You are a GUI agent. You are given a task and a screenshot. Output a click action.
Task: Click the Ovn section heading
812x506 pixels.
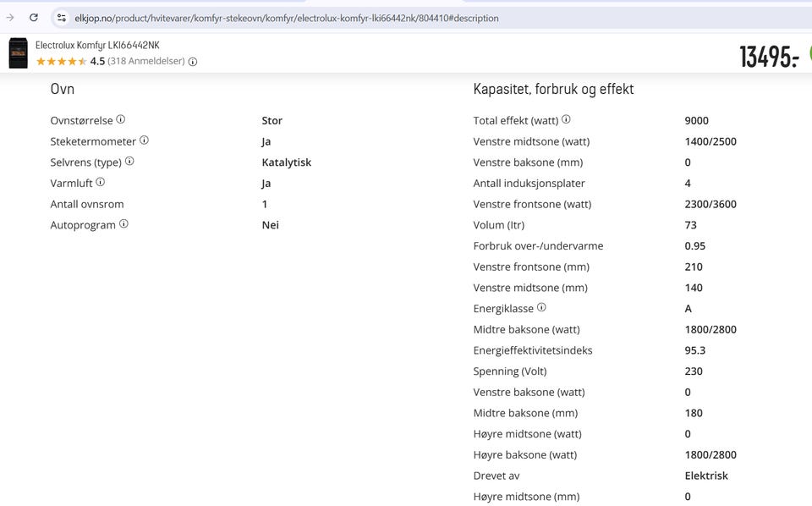tap(62, 89)
